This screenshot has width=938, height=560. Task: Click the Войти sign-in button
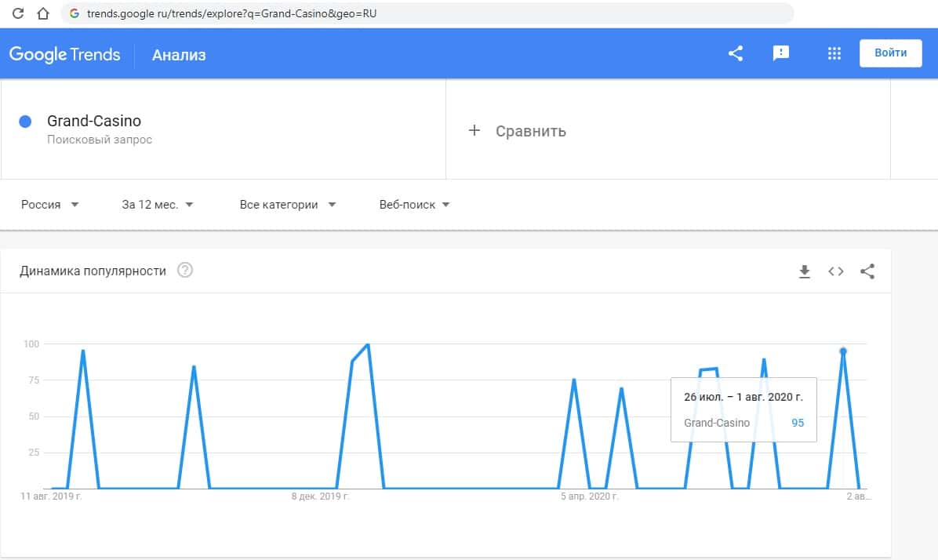click(x=890, y=53)
